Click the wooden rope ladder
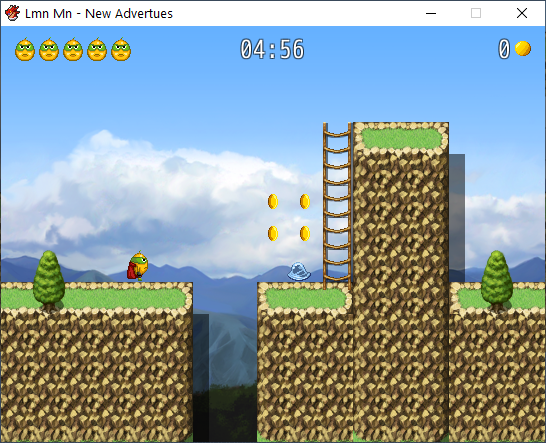Image resolution: width=546 pixels, height=443 pixels. coord(337,205)
